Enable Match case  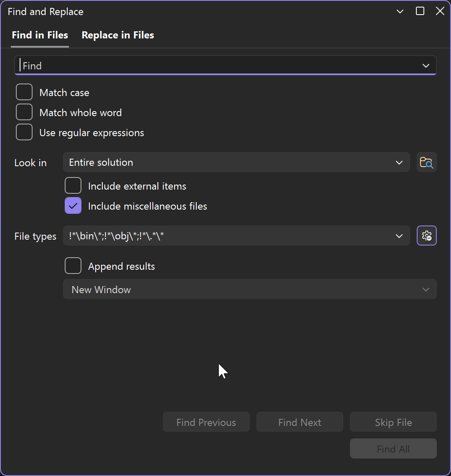pyautogui.click(x=24, y=92)
